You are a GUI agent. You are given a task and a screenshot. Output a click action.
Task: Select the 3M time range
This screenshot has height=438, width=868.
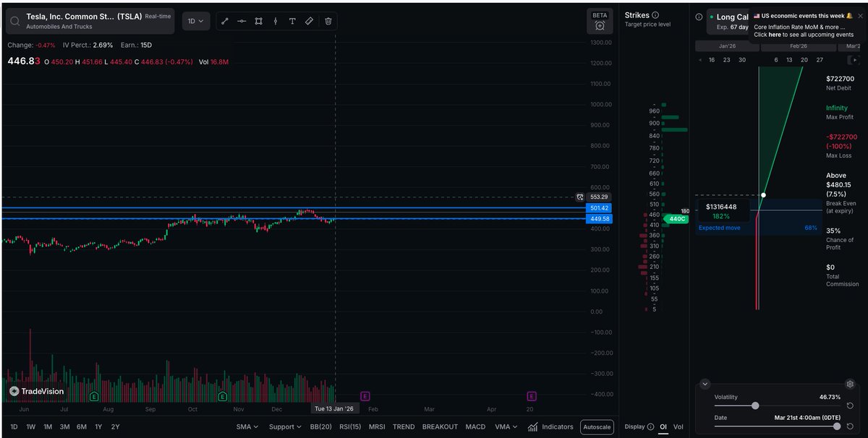(64, 427)
